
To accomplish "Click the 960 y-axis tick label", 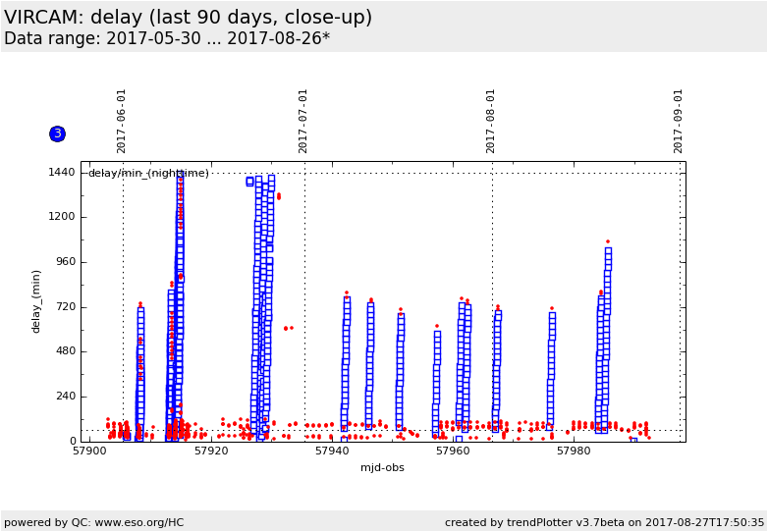I will [64, 262].
